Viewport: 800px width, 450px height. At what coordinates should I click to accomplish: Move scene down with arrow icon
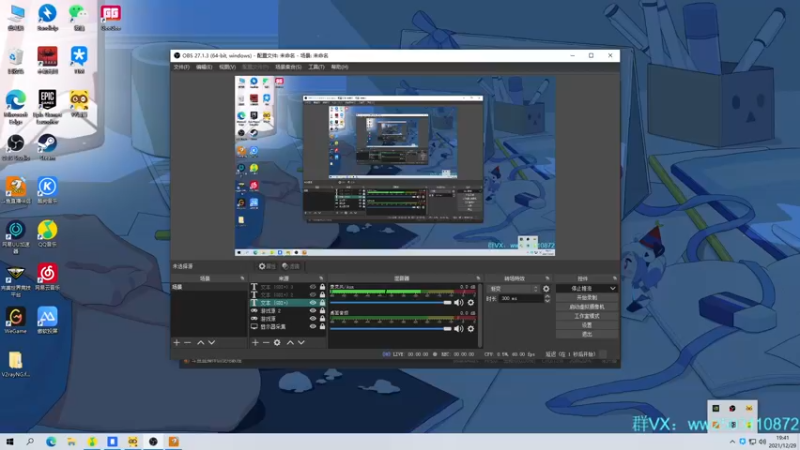click(x=211, y=342)
